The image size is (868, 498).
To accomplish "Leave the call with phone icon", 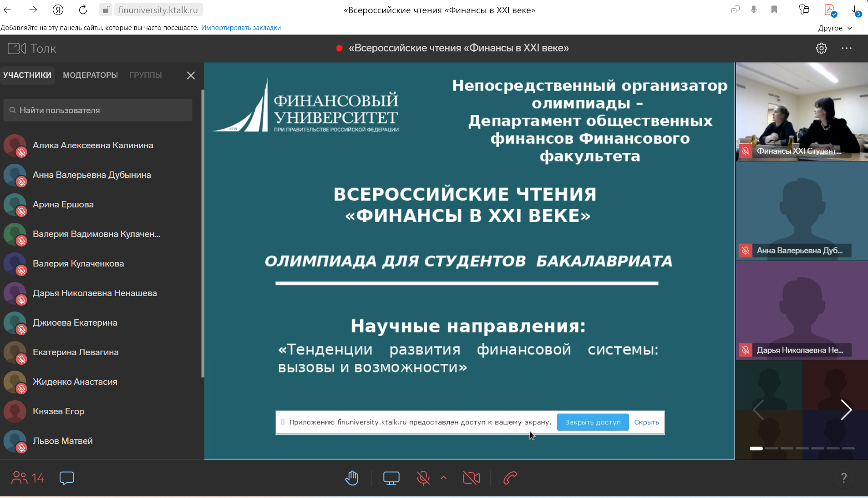I will point(510,478).
